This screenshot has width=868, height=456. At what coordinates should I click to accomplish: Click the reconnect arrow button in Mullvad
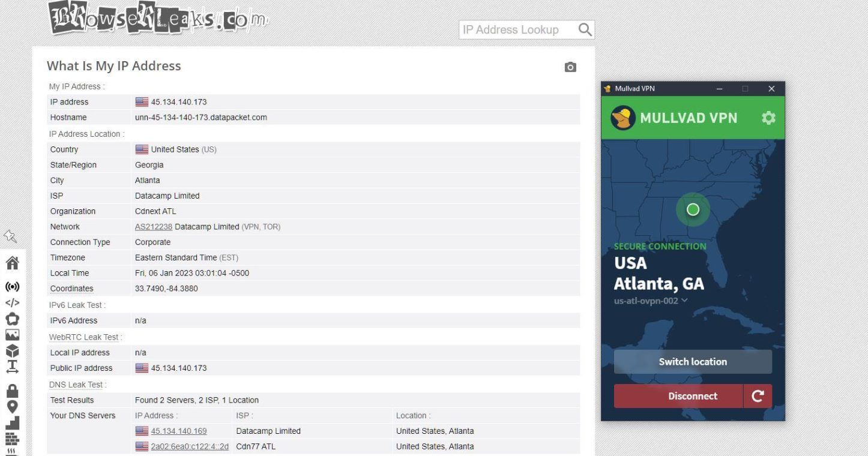coord(758,396)
